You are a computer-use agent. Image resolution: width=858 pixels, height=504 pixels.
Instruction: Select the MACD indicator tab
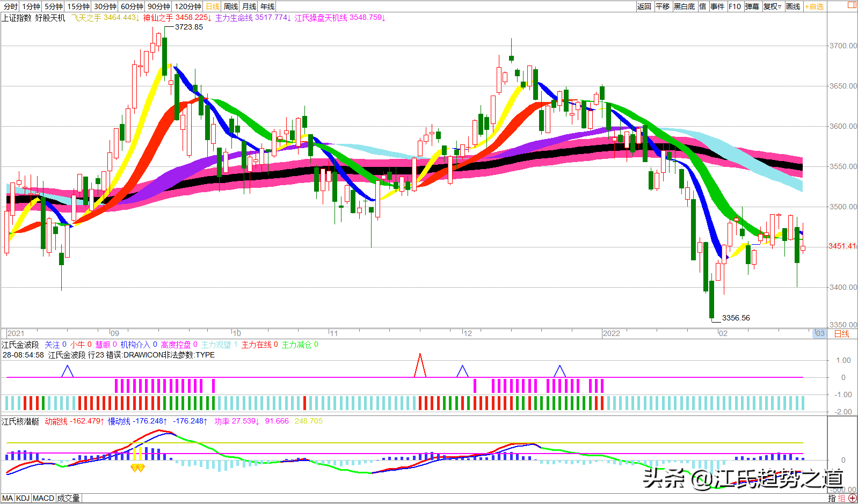(43, 498)
